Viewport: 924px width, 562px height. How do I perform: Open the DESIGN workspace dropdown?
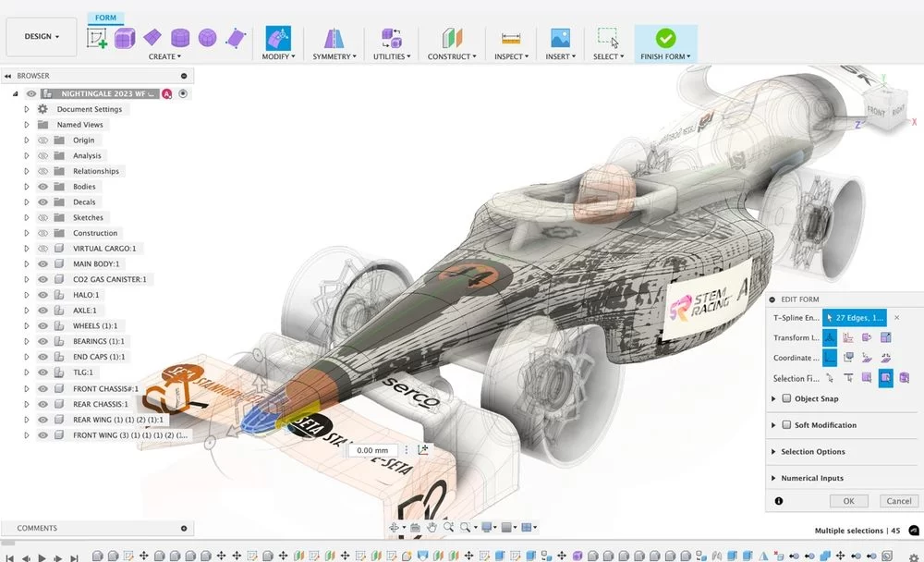[x=42, y=37]
